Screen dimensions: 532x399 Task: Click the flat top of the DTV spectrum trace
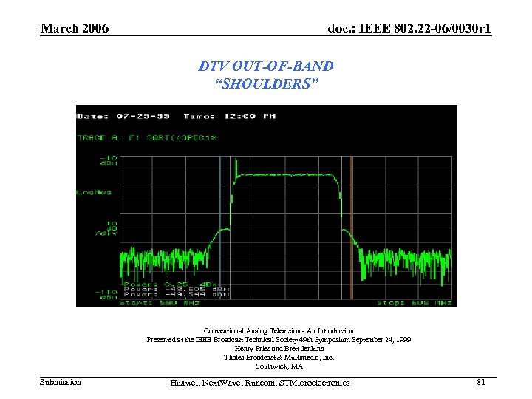click(285, 174)
